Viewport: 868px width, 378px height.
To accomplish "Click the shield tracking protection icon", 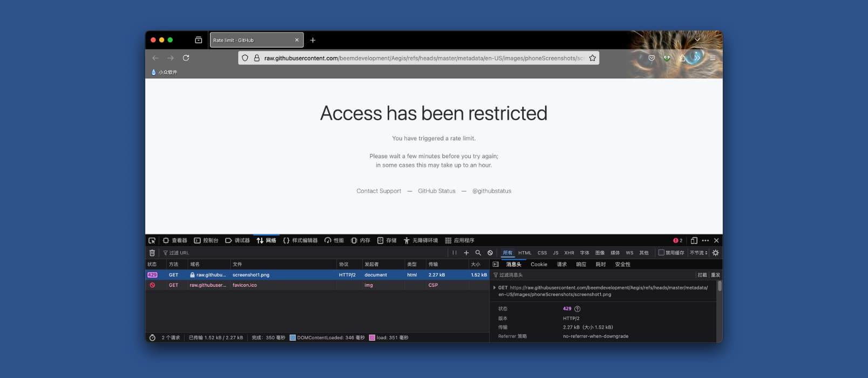I will coord(245,58).
